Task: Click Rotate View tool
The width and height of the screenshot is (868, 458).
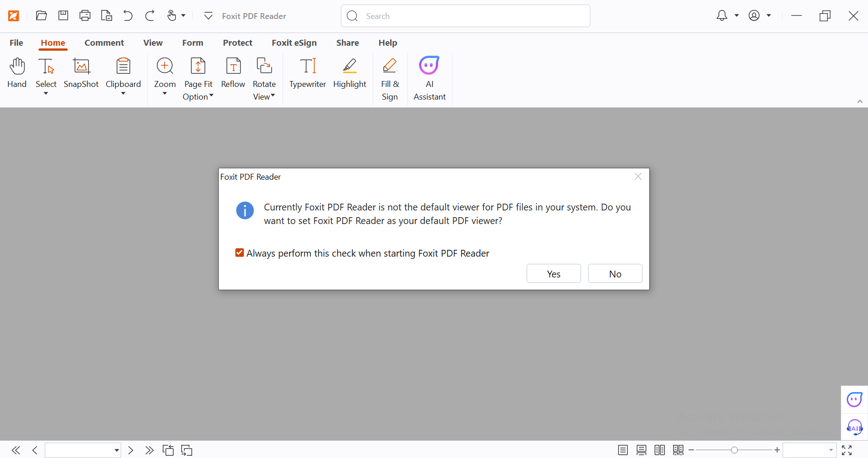Action: (264, 79)
